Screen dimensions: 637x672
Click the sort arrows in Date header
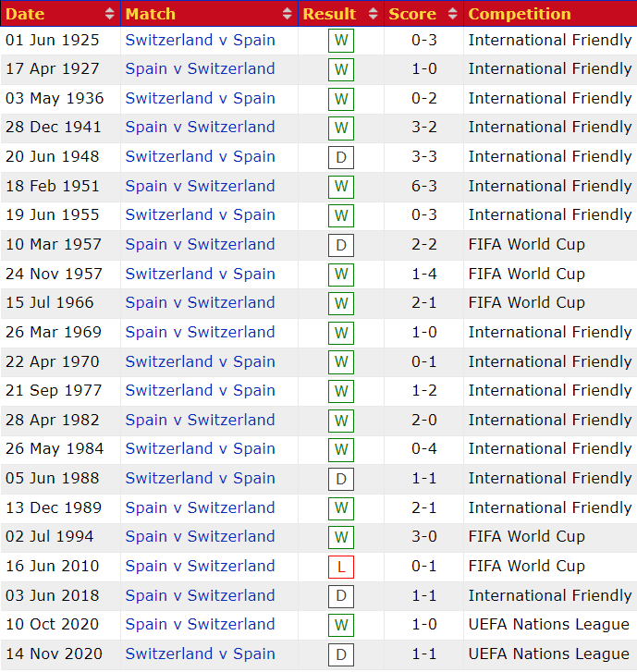[x=110, y=14]
